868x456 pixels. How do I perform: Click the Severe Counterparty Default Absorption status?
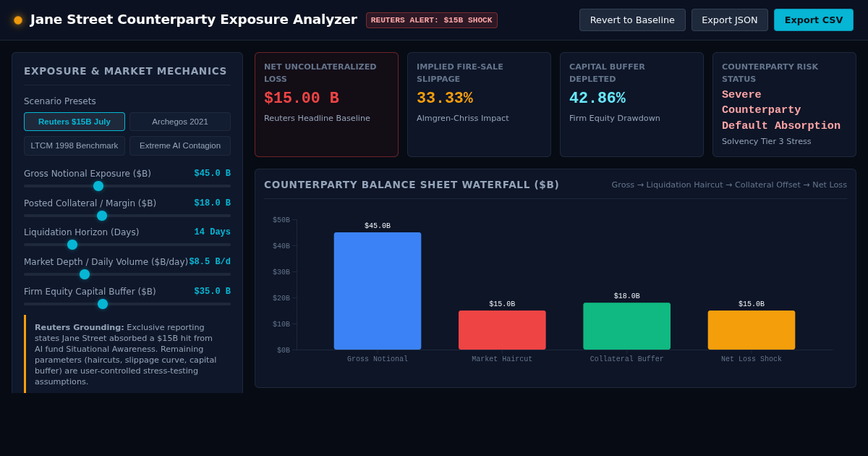click(x=781, y=110)
